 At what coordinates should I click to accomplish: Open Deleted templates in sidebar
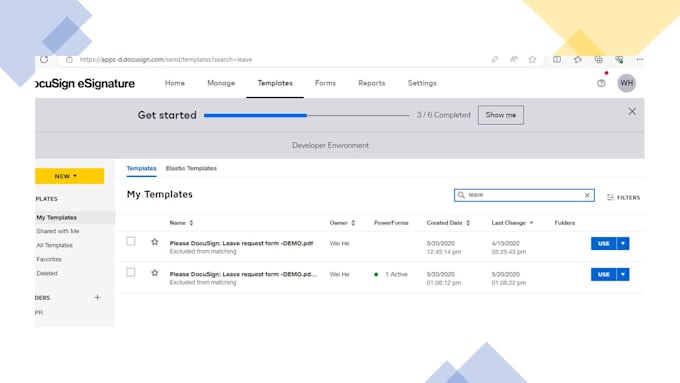[x=46, y=273]
